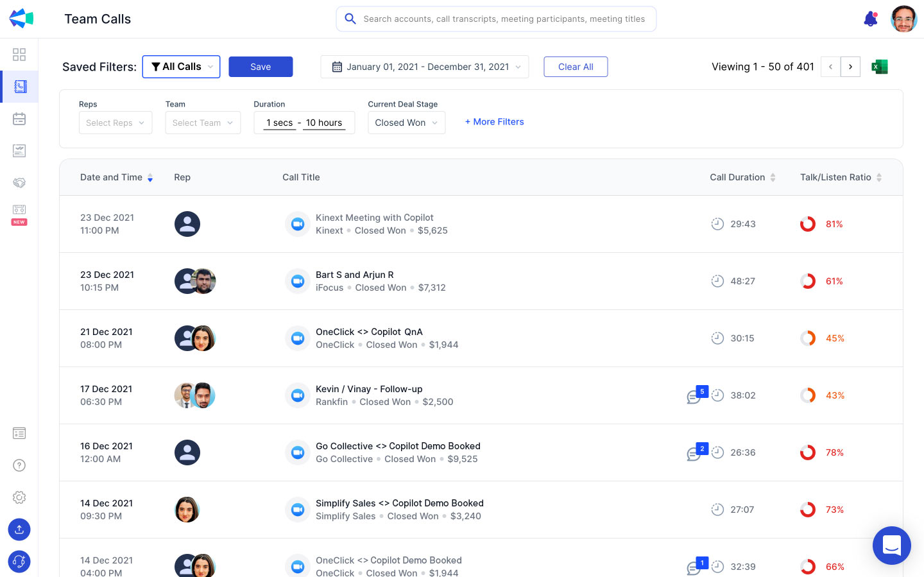Open notifications via the bell icon
Image resolution: width=924 pixels, height=577 pixels.
tap(870, 19)
